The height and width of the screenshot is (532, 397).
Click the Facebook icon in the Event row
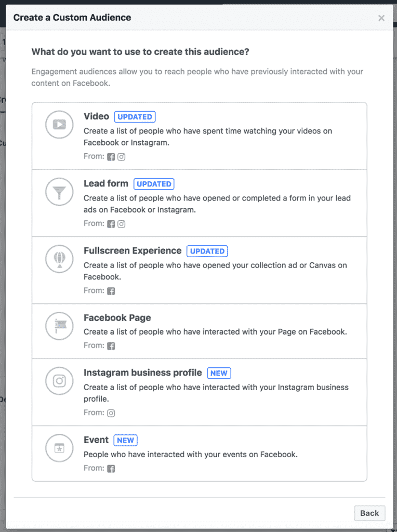[x=111, y=468]
